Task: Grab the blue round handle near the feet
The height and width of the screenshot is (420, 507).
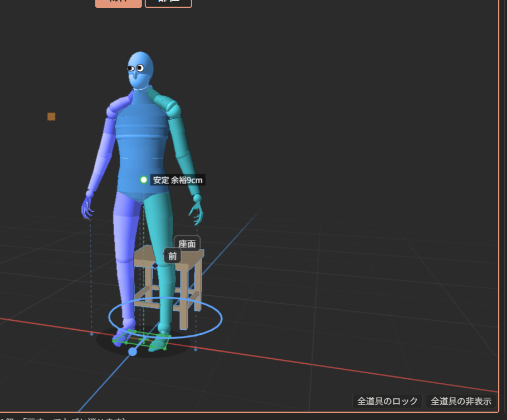Action: tap(133, 351)
